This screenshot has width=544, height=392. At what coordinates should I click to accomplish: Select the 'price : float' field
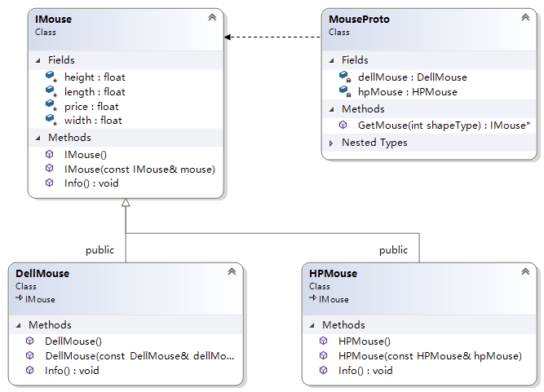(x=91, y=107)
